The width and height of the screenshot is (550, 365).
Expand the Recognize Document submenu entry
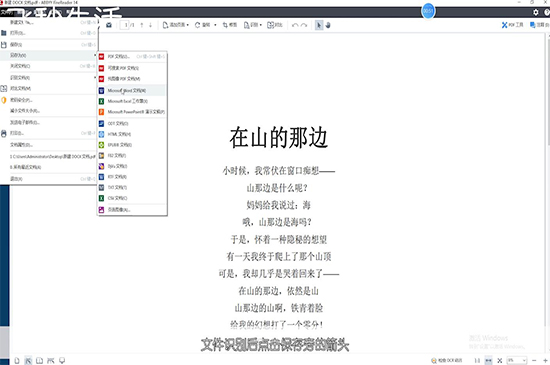tap(49, 77)
